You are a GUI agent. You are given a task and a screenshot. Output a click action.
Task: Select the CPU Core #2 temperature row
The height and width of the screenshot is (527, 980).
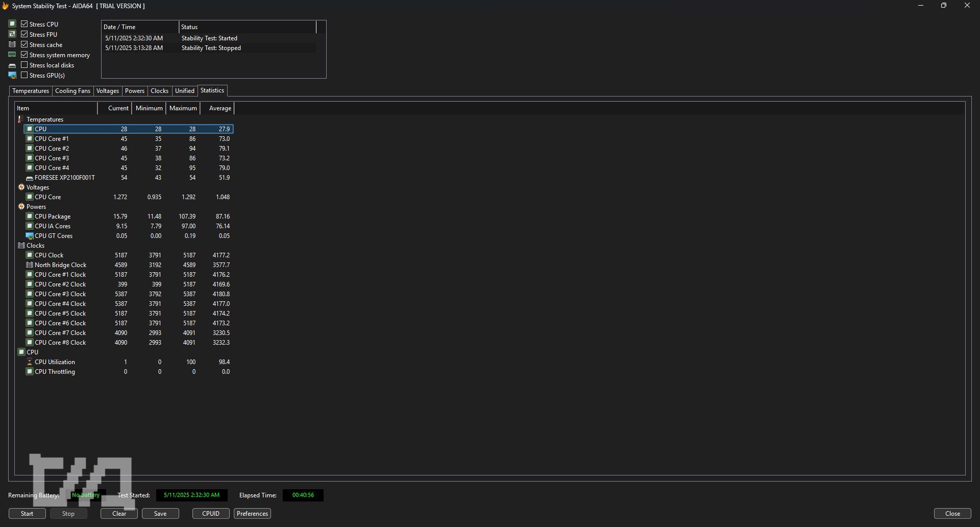point(129,148)
